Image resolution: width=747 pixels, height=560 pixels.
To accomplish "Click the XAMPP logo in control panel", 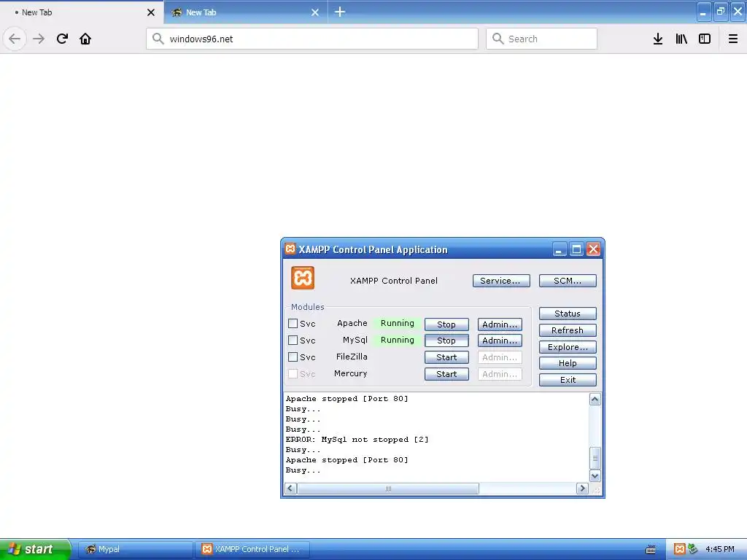I will point(303,278).
